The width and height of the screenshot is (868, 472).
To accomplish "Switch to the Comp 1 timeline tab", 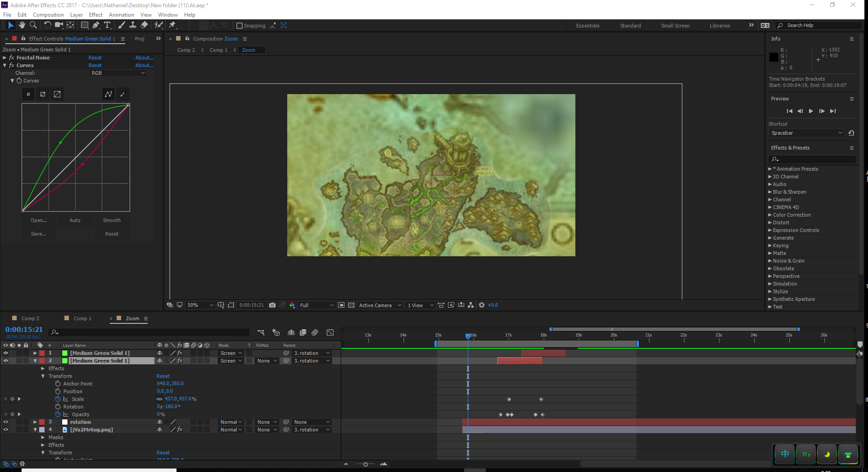I will 82,318.
